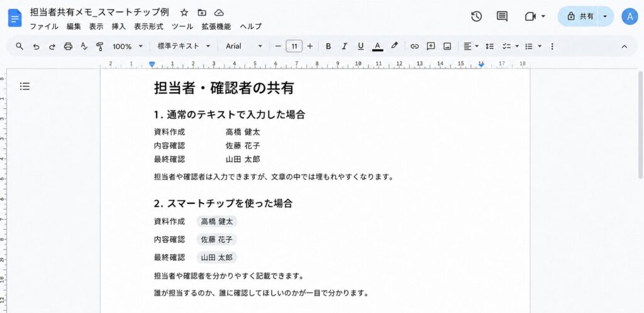This screenshot has height=313, width=644.
Task: Toggle underline formatting
Action: pos(360,47)
